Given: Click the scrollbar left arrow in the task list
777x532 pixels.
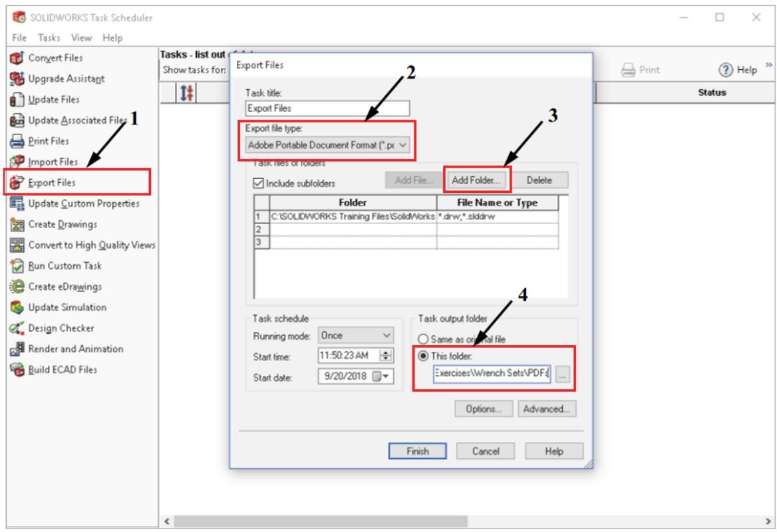Looking at the screenshot, I should coord(167,521).
